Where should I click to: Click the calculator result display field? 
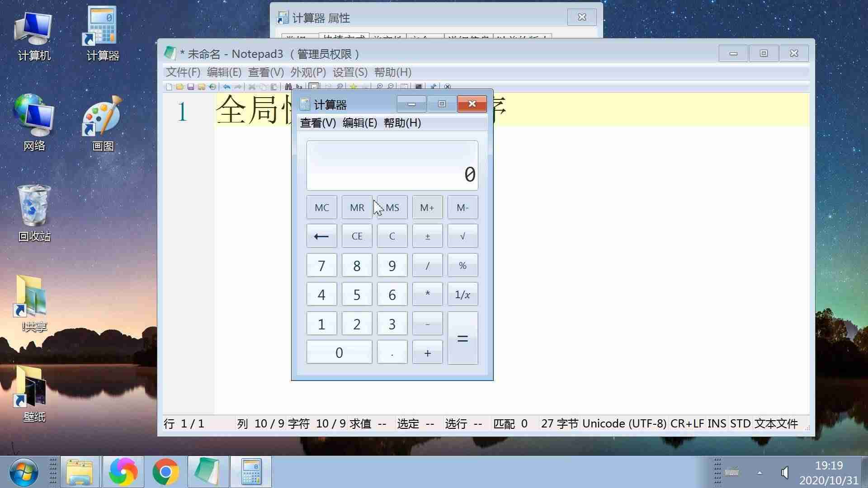click(x=392, y=165)
